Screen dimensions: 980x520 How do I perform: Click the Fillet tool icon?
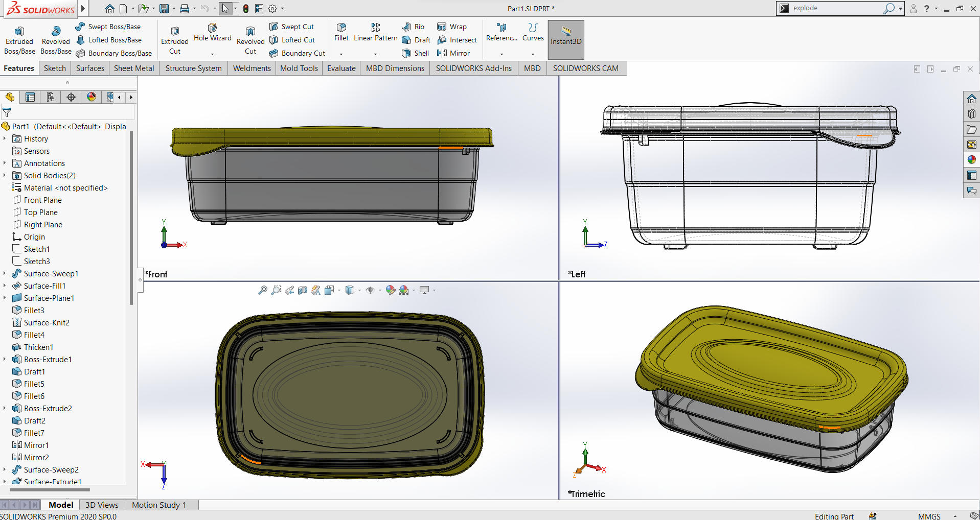(x=341, y=32)
